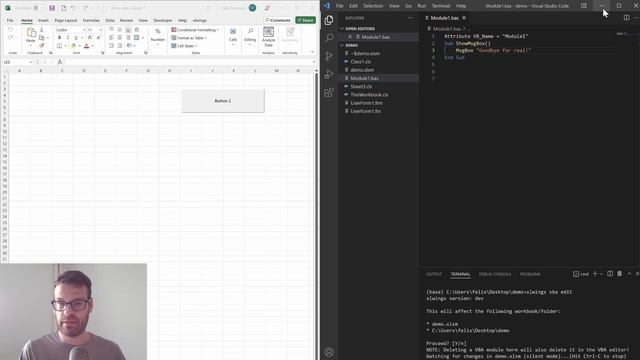Switch to the Output panel tab
Screen dimensions: 640x360
point(434,274)
